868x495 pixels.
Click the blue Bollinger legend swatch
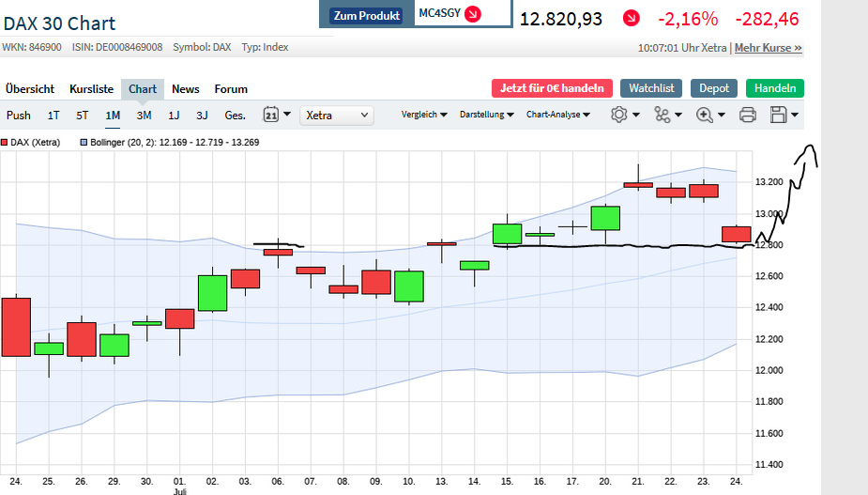(x=84, y=143)
